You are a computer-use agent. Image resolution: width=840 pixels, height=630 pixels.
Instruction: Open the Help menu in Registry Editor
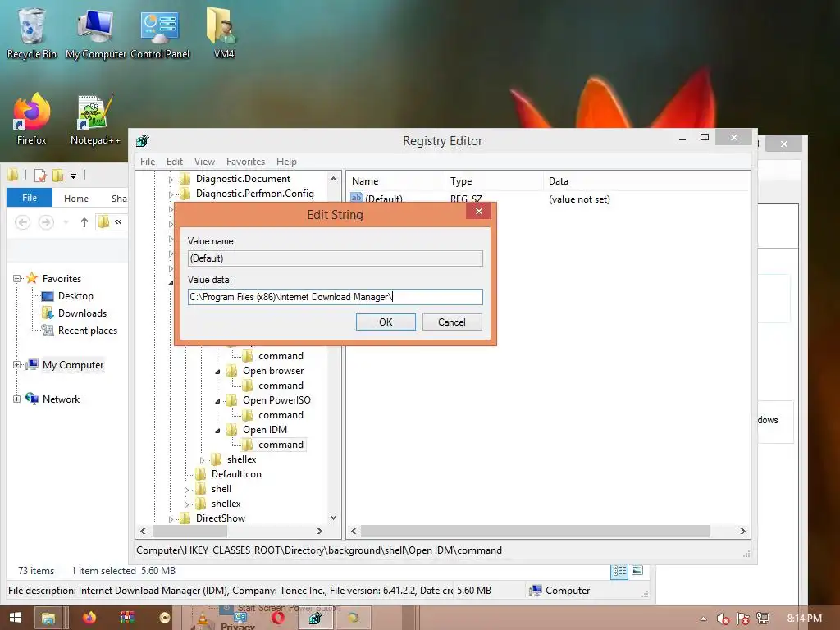pyautogui.click(x=286, y=162)
